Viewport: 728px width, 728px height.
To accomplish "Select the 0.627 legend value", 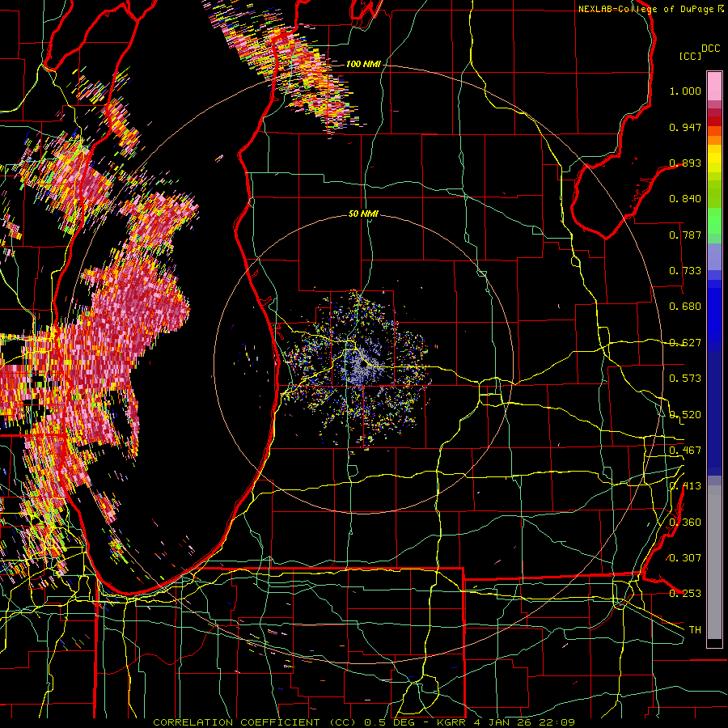I will point(685,343).
